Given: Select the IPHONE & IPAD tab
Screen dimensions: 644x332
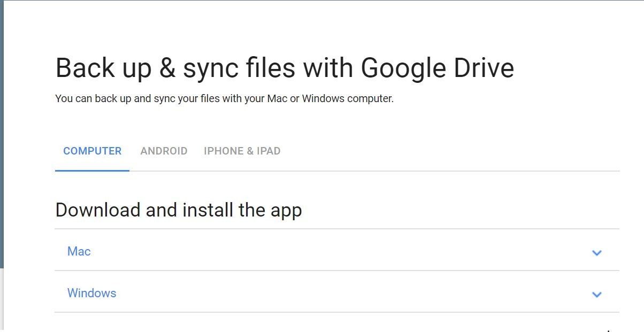Looking at the screenshot, I should 242,151.
